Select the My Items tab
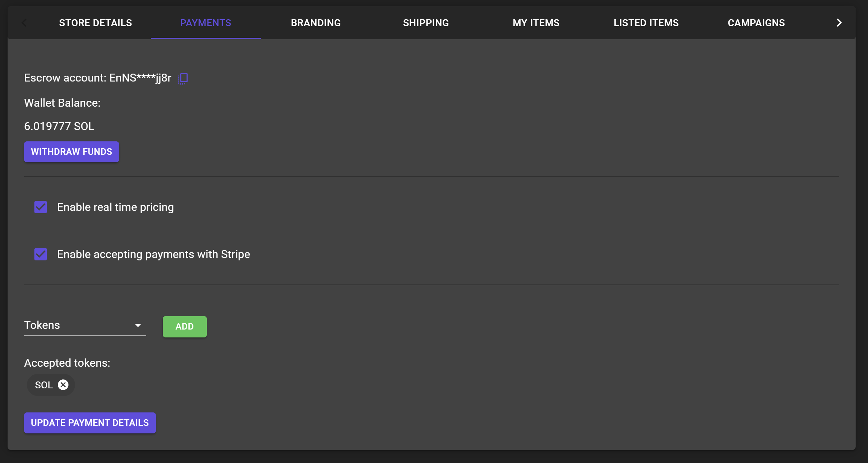The image size is (868, 463). [536, 23]
